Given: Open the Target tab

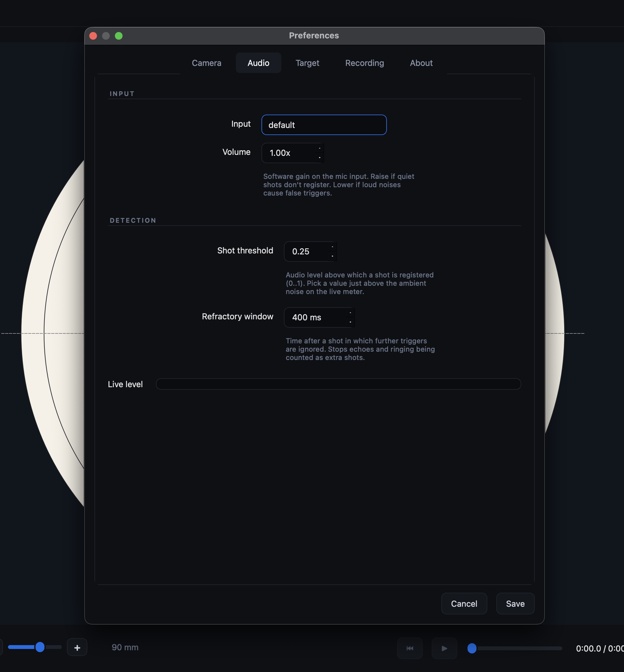Looking at the screenshot, I should [x=307, y=63].
